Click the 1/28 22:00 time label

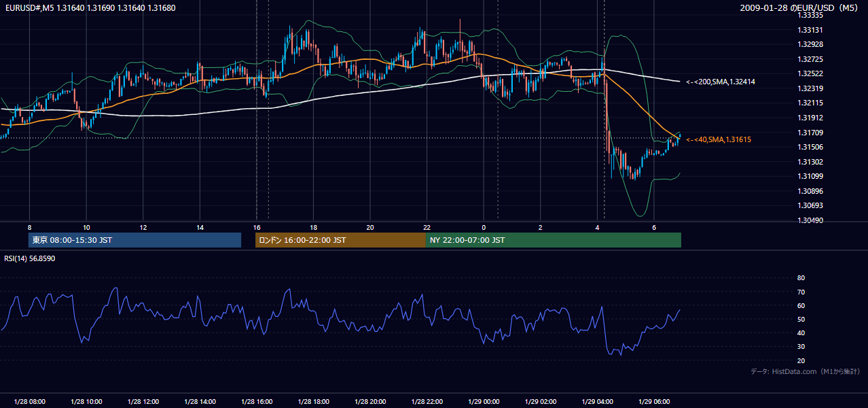427,402
